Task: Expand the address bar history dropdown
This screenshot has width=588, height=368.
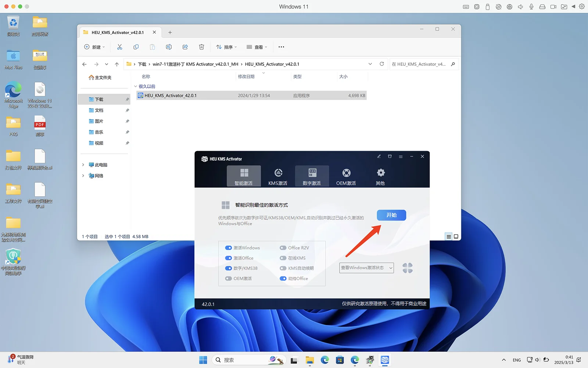Action: 370,64
